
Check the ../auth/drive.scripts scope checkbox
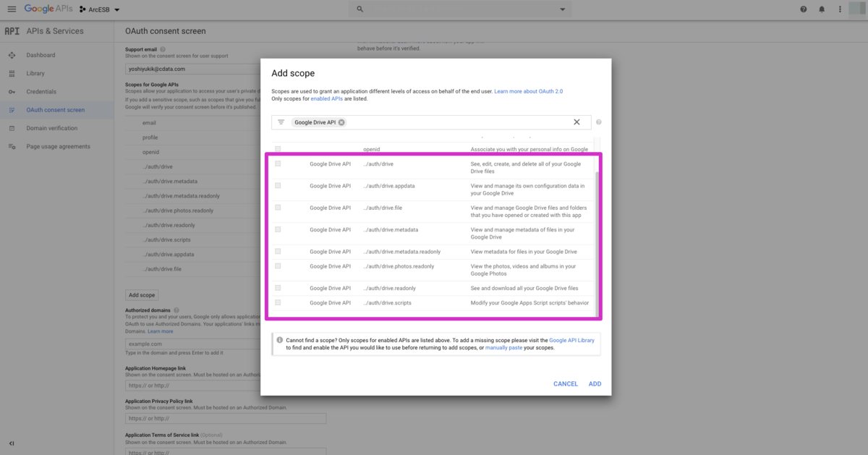tap(278, 302)
